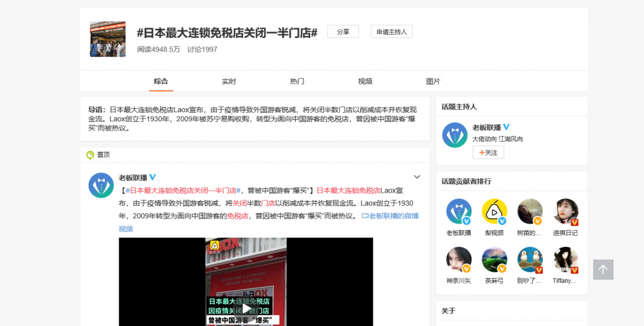Click the 分享 share button

343,32
